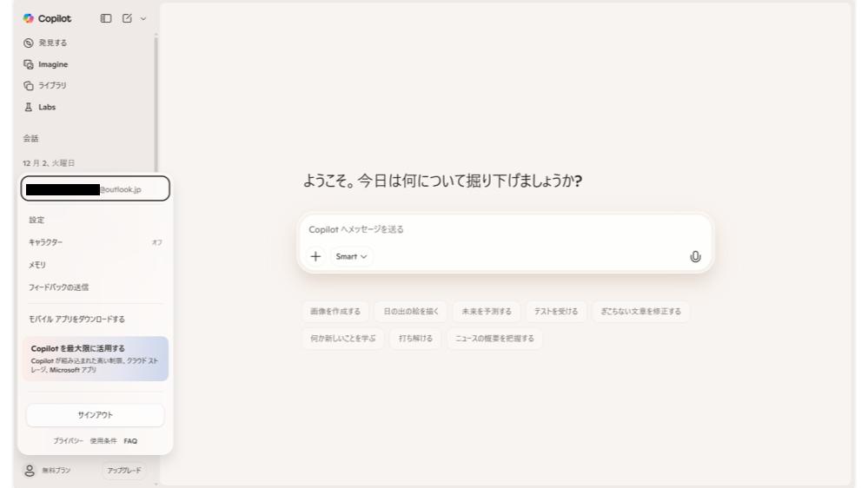Open the 使用条件 link
The height and width of the screenshot is (488, 868).
[103, 441]
